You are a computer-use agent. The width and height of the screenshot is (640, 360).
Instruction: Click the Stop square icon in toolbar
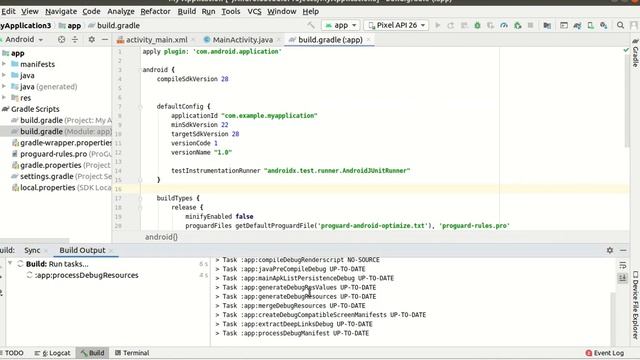pyautogui.click(x=531, y=25)
